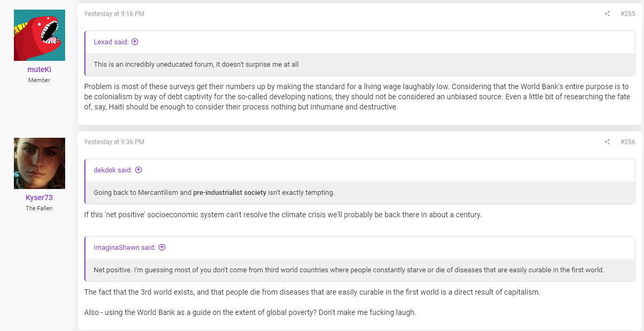Viewport: 644px width, 331px height.
Task: Expand dekdek's quoted Mercantilism text
Action: (360, 193)
